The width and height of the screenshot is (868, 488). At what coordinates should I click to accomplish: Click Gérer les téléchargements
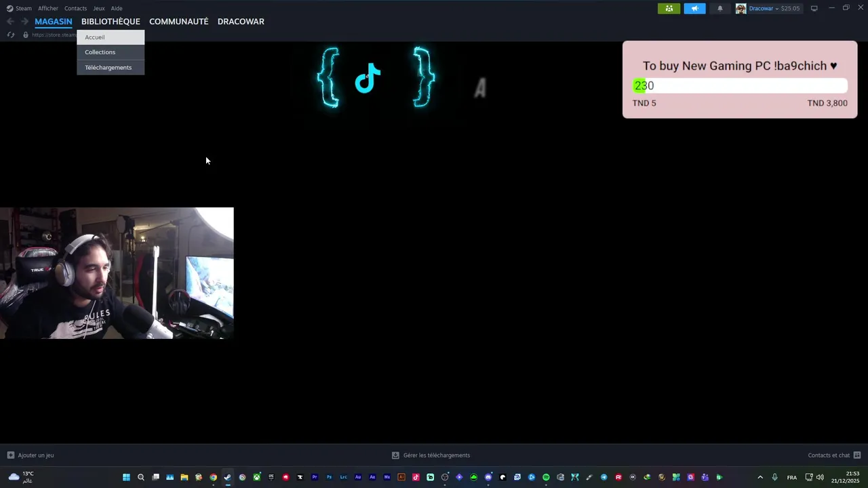coord(431,455)
